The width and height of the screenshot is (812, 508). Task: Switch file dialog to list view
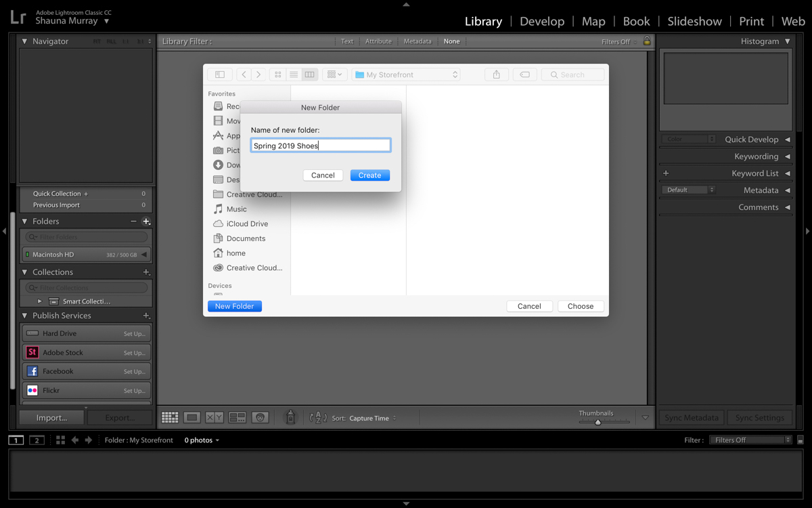tap(294, 75)
